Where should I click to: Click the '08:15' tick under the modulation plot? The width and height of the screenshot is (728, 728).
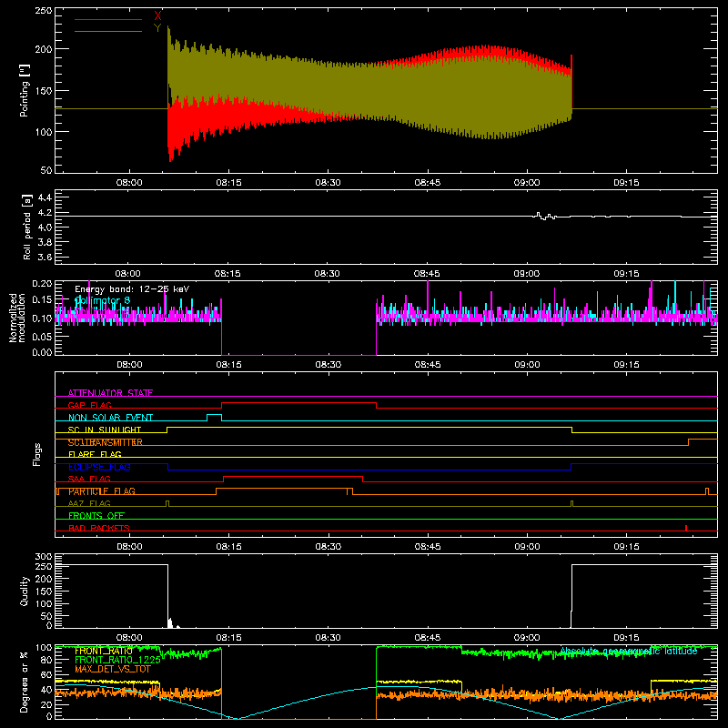228,365
